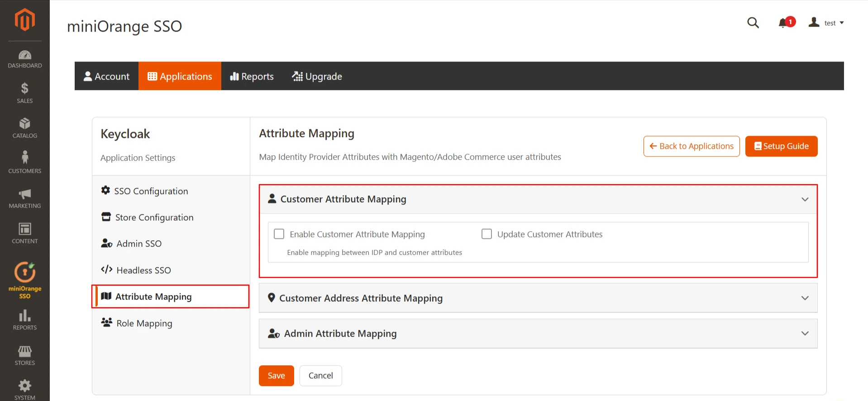Click the SSO Configuration gear icon
868x401 pixels.
(x=105, y=191)
